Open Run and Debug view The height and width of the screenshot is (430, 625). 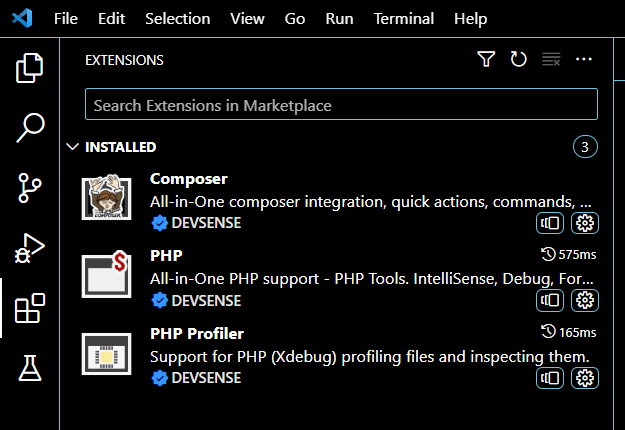click(30, 247)
